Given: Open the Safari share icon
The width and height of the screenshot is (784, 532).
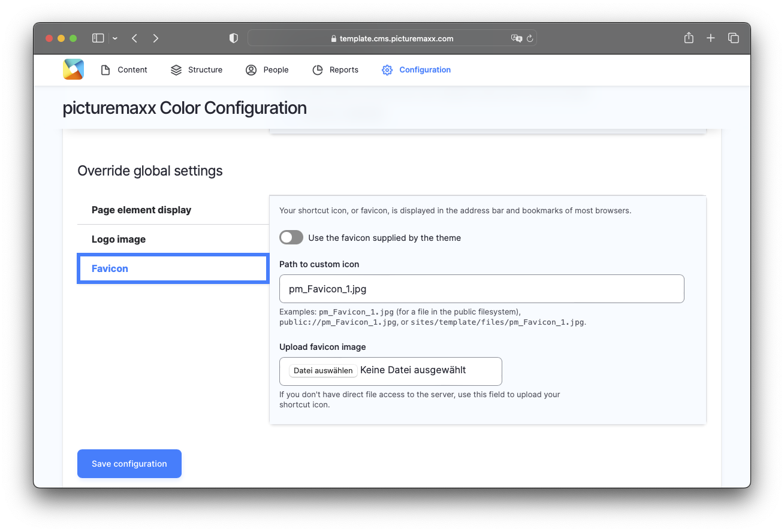Looking at the screenshot, I should [x=689, y=38].
